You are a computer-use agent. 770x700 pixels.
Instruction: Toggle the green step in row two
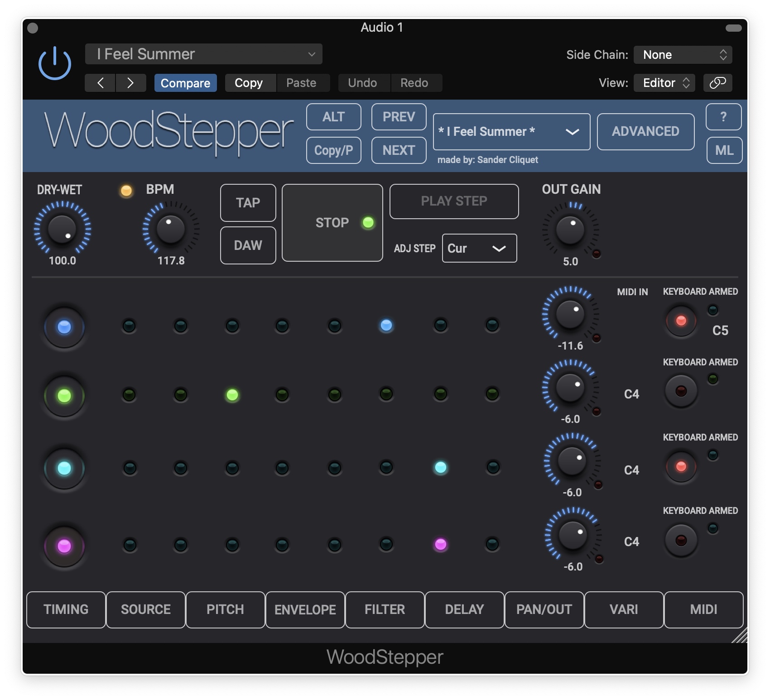click(232, 396)
